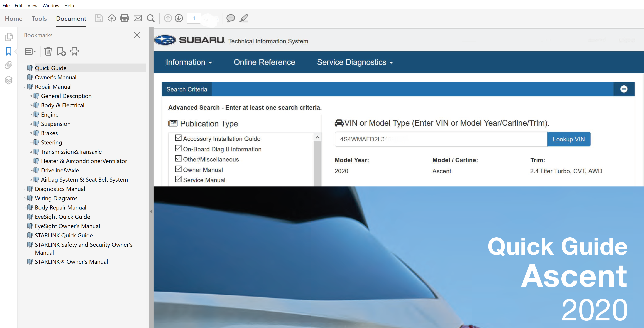Open the email envelope icon
The height and width of the screenshot is (328, 644).
click(x=138, y=18)
